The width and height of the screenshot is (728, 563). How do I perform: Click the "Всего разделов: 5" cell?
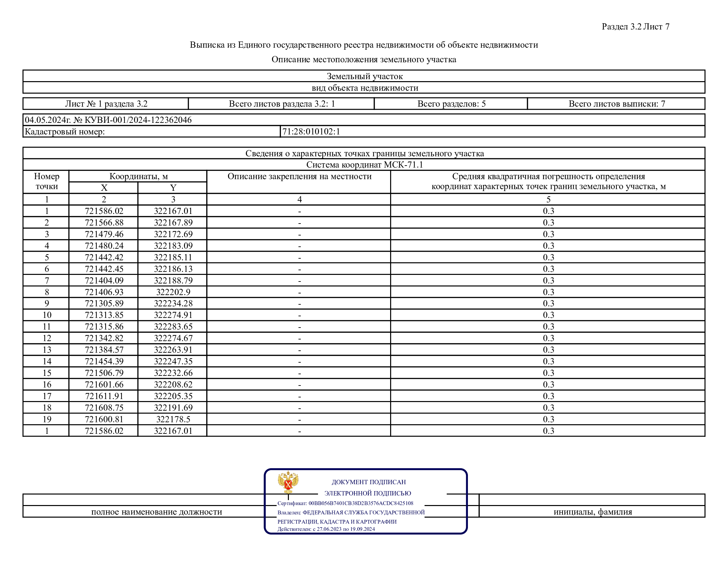click(x=451, y=104)
